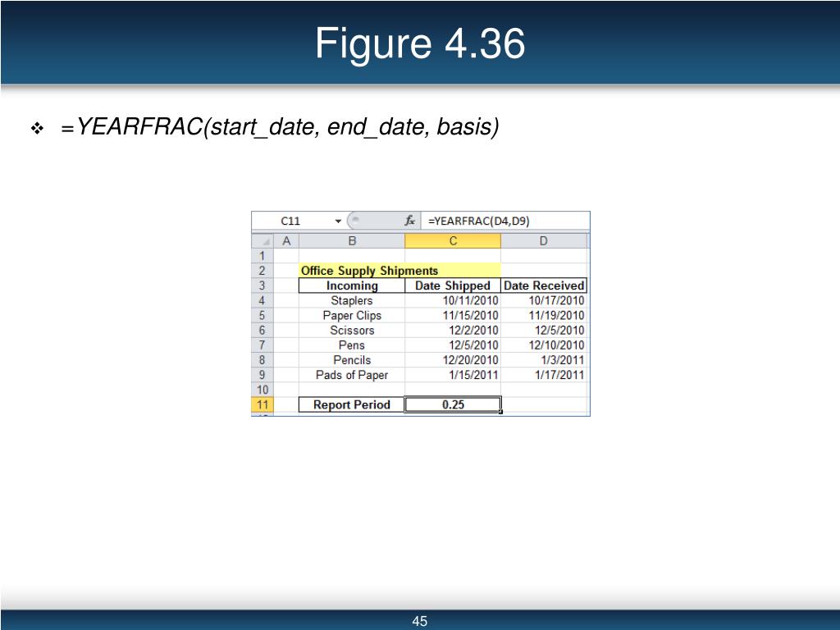Select row 7 header
The image size is (840, 630).
click(x=262, y=345)
